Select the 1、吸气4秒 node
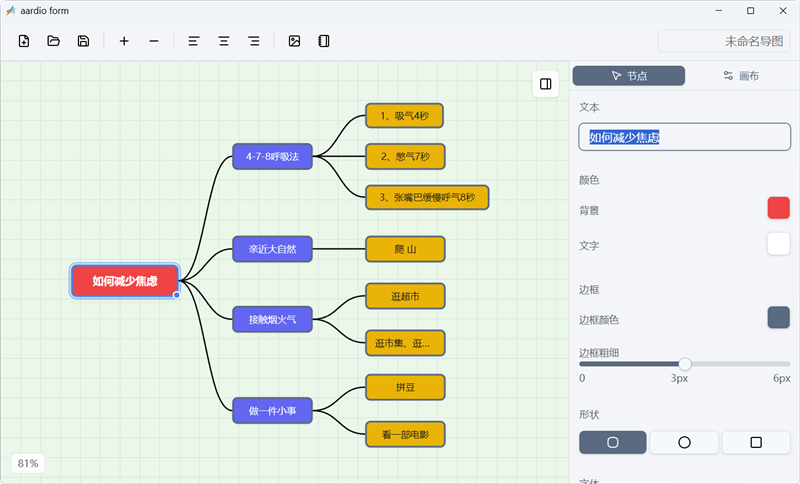 point(405,116)
